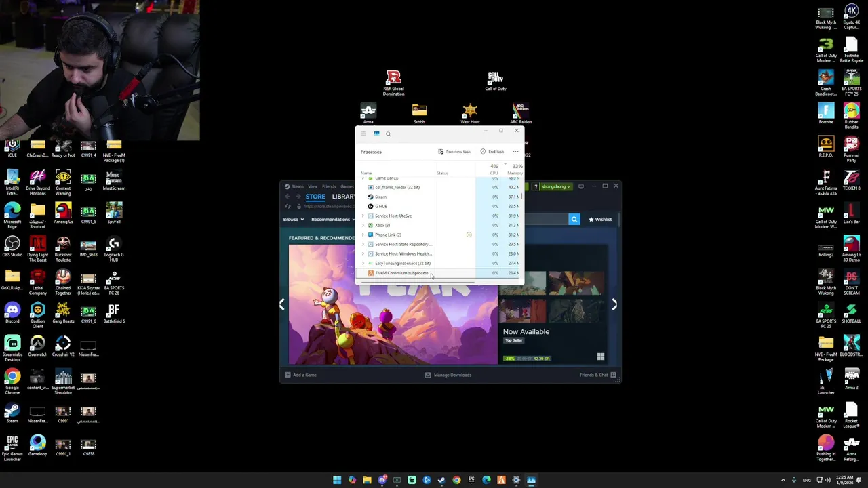Expand Service Host: Windows Health row

pyautogui.click(x=363, y=253)
